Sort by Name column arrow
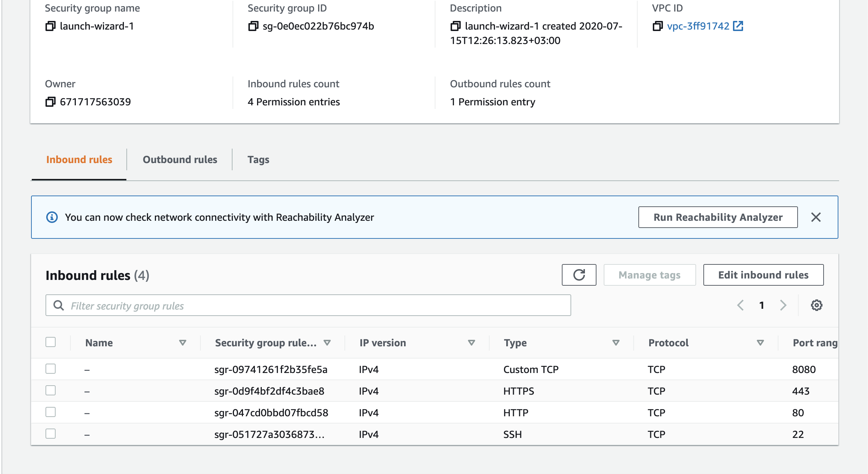Screen dimensions: 868x474 click(x=183, y=343)
